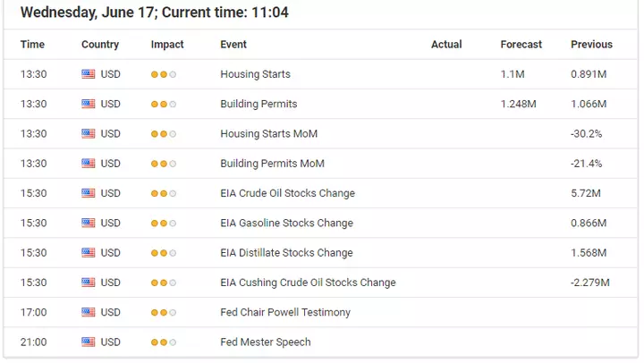The image size is (644, 363).
Task: Click the flag icon for Building Permits MoM
Action: 89,164
